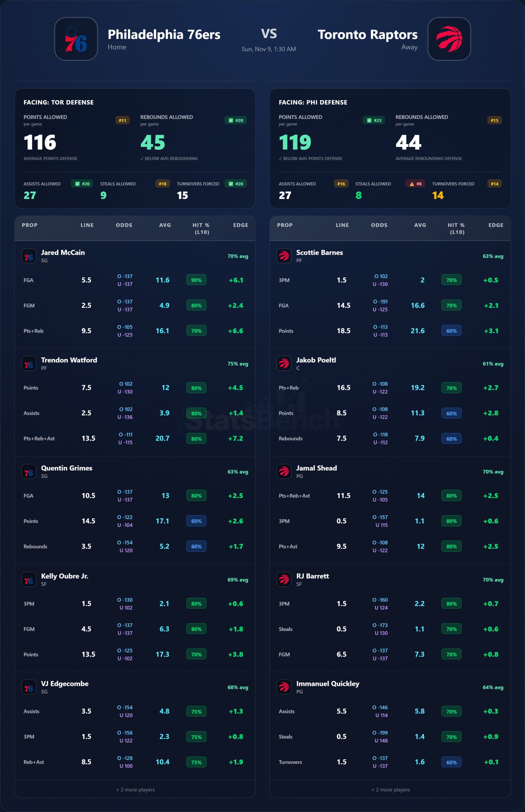The height and width of the screenshot is (812, 525).
Task: Click the Toronto Raptors logo in header
Action: 449,39
